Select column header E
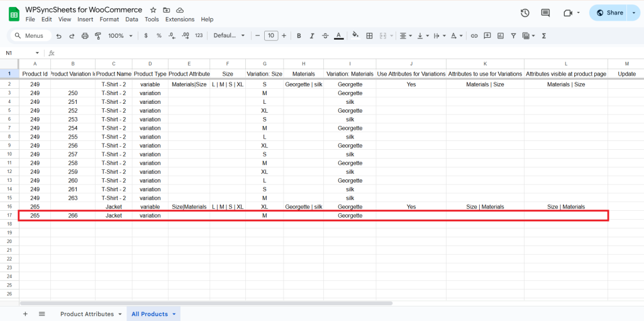 tap(189, 64)
